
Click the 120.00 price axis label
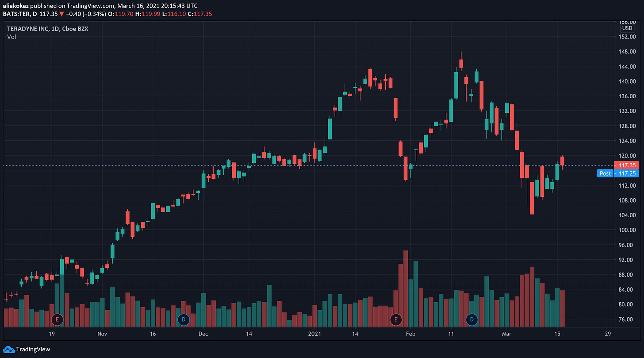[x=627, y=155]
